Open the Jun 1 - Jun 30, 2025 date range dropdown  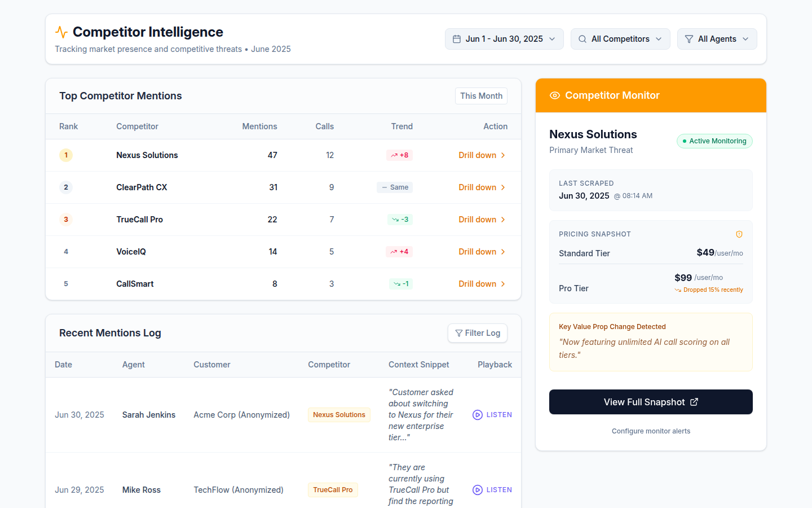504,39
